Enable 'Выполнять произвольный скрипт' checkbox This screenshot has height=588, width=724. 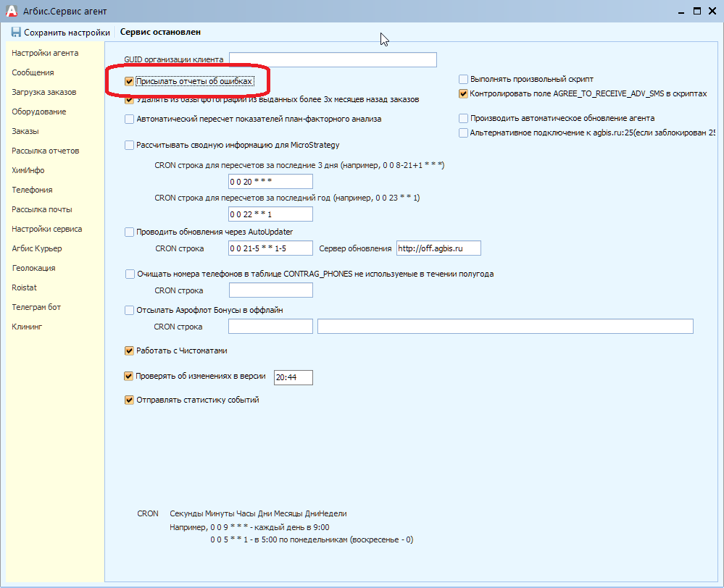point(463,80)
